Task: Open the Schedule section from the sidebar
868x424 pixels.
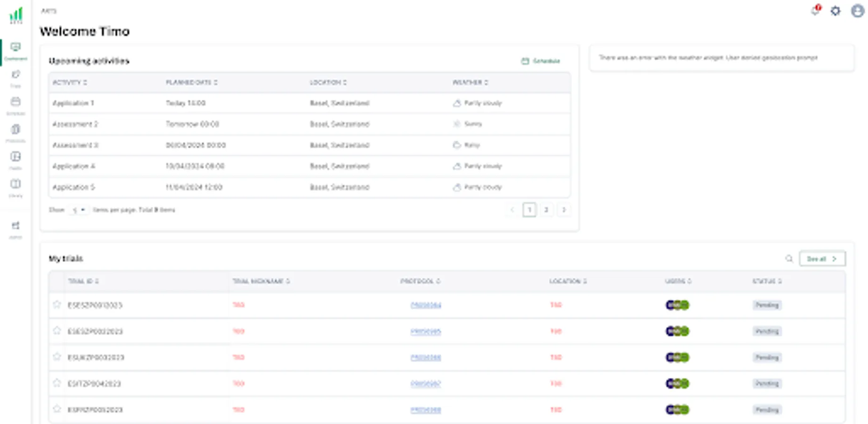Action: point(16,104)
